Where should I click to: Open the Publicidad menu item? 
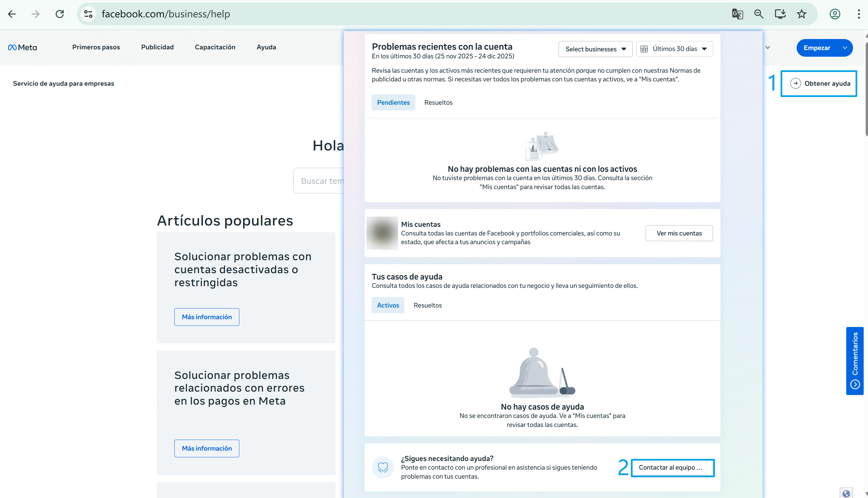(157, 47)
